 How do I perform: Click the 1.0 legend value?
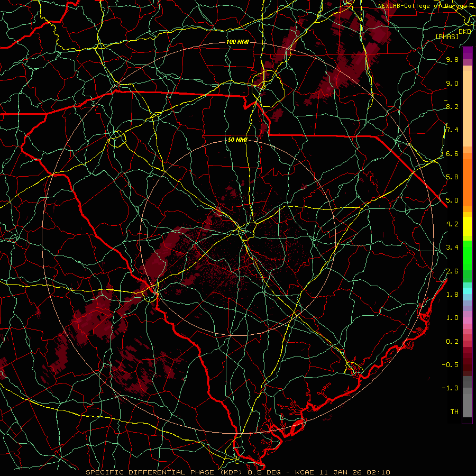452,318
